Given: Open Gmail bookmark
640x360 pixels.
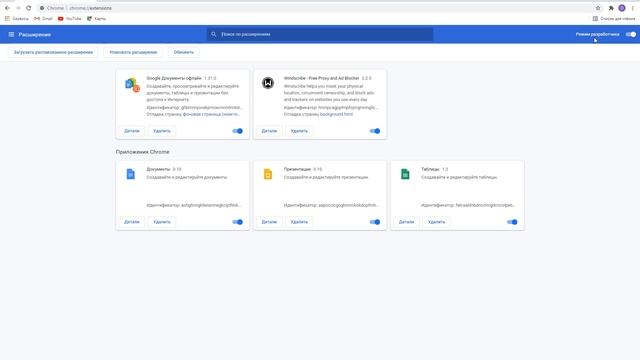Looking at the screenshot, I should [43, 18].
